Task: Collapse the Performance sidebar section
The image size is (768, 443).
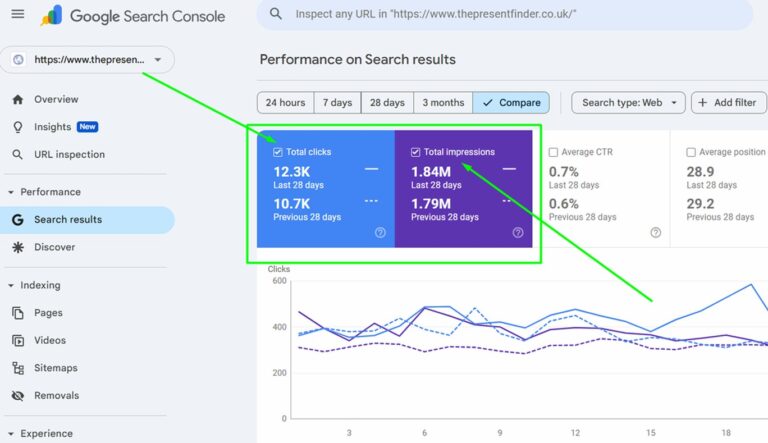Action: pyautogui.click(x=12, y=192)
